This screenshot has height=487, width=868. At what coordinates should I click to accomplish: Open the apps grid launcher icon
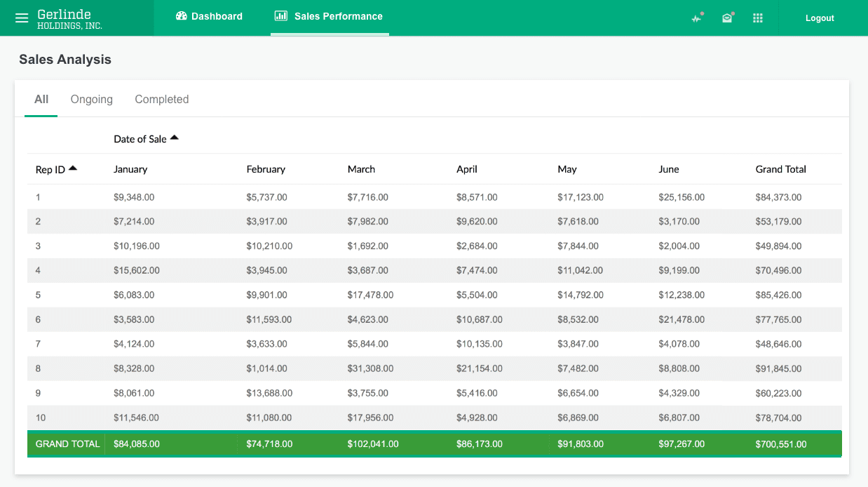[x=758, y=18]
